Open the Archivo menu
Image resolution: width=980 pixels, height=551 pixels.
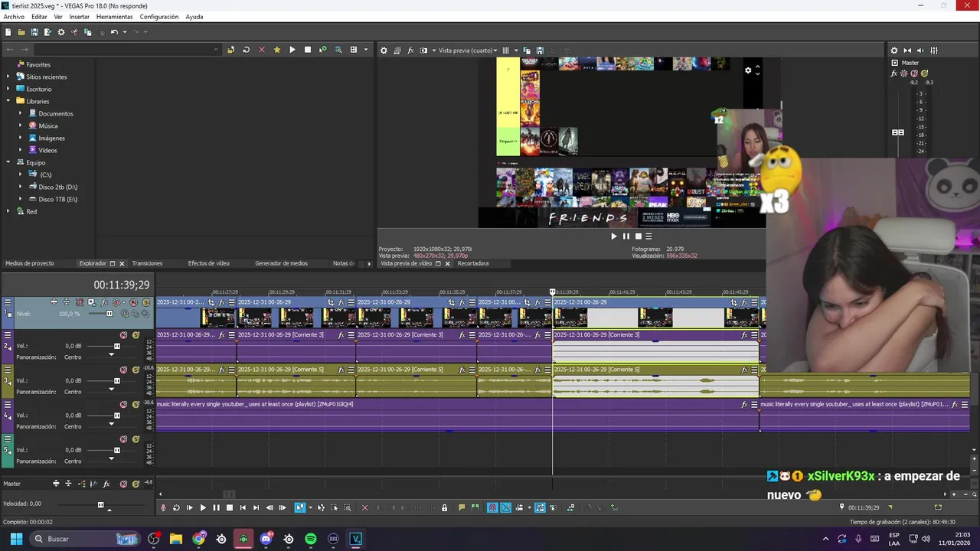[x=14, y=17]
